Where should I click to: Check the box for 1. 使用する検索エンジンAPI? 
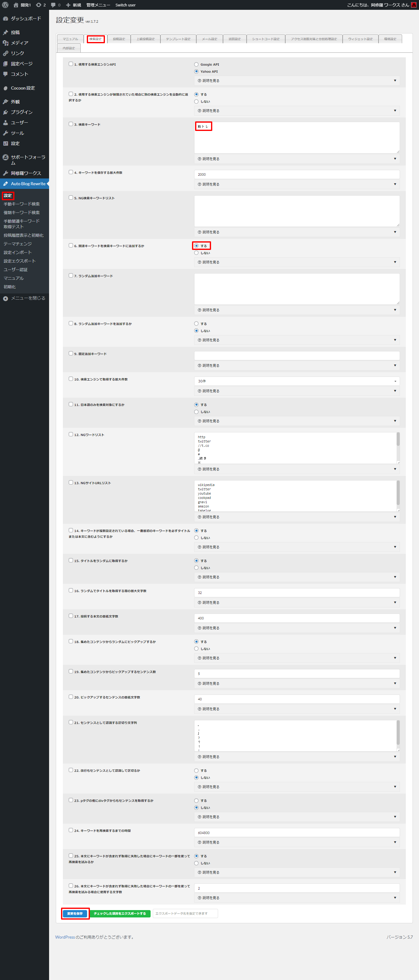(x=71, y=64)
